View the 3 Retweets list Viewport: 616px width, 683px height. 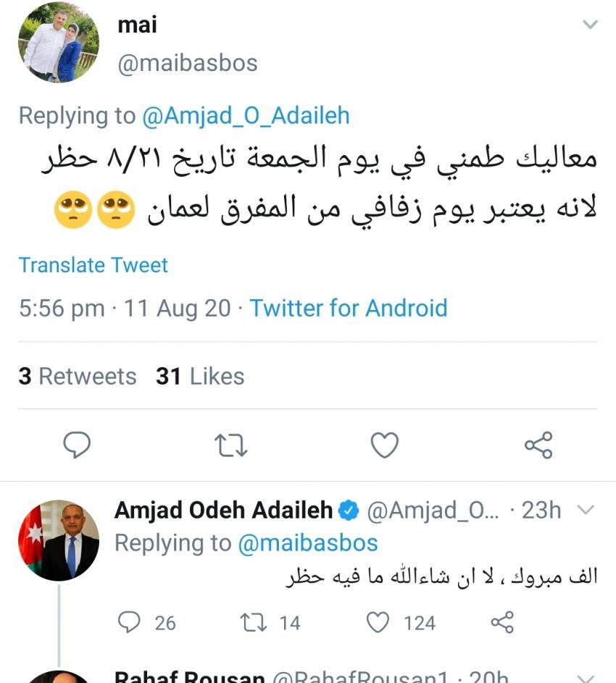(78, 377)
